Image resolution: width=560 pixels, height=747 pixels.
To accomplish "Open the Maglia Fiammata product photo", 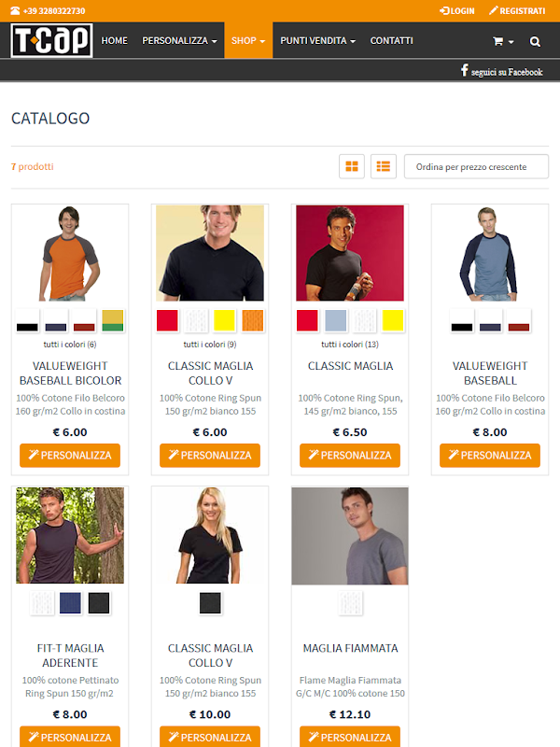I will tap(350, 536).
